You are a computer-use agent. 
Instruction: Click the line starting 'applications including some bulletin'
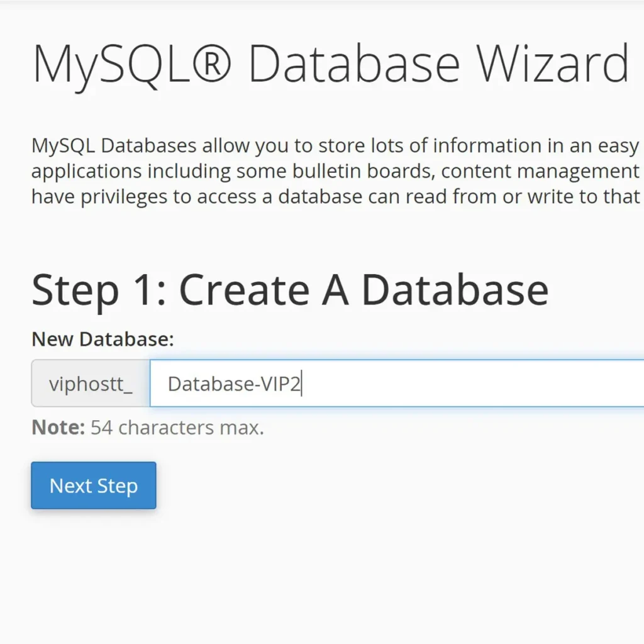click(x=336, y=171)
